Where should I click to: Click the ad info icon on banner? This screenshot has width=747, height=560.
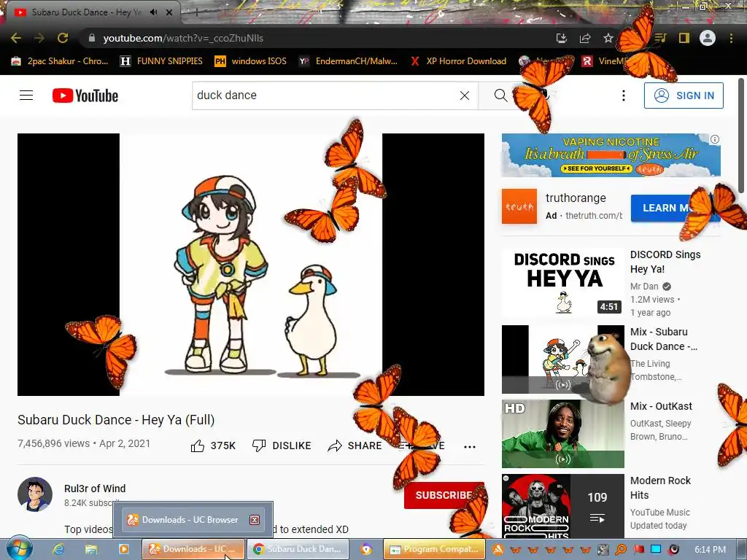(x=715, y=139)
